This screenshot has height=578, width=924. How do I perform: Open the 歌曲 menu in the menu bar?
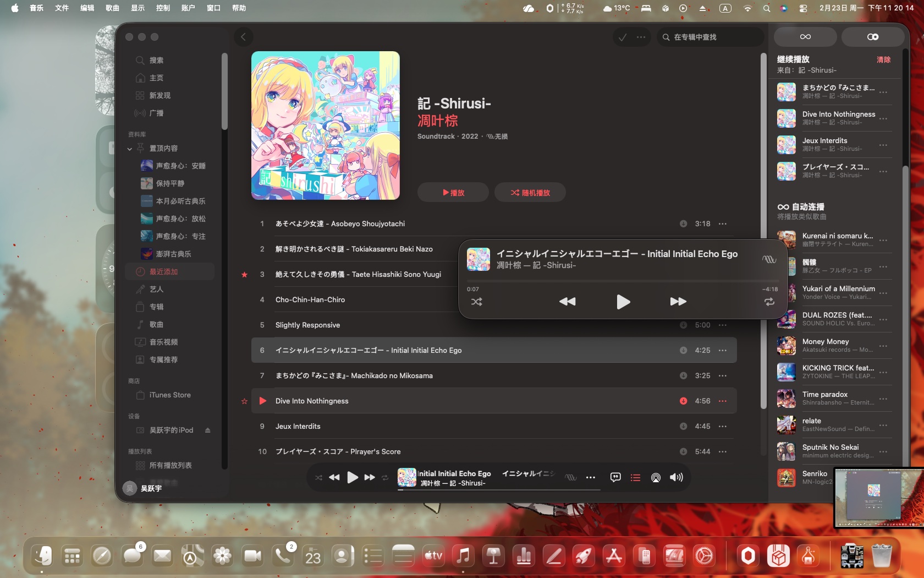pos(112,8)
